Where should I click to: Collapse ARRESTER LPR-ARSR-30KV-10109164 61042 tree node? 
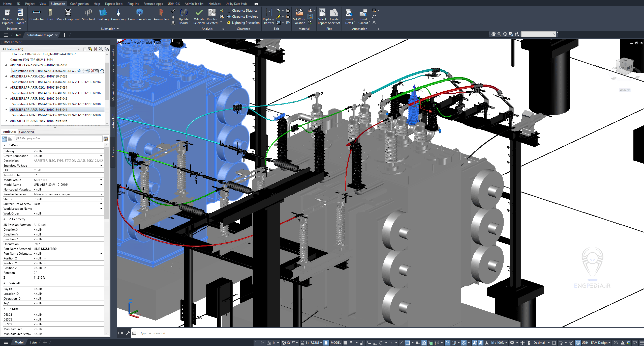coord(6,98)
